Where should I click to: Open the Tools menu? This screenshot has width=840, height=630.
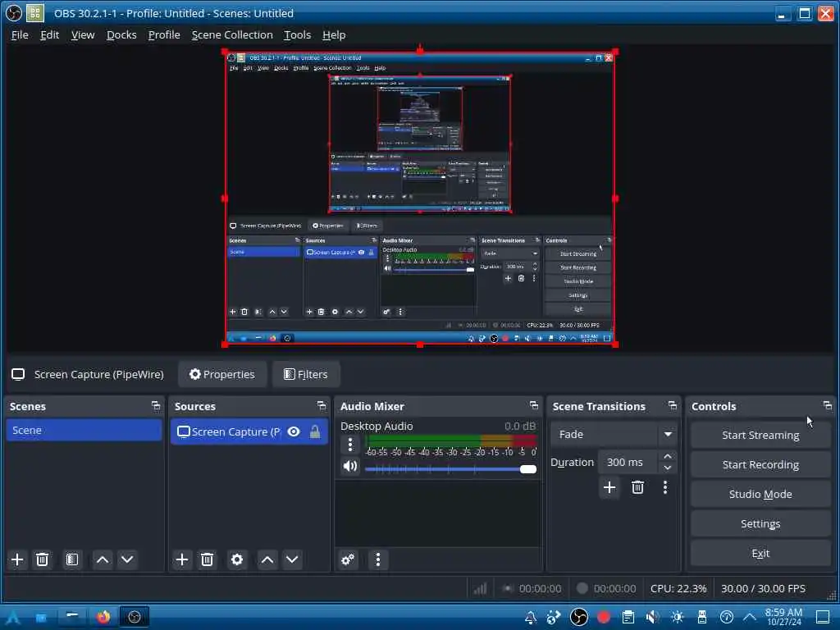(297, 34)
